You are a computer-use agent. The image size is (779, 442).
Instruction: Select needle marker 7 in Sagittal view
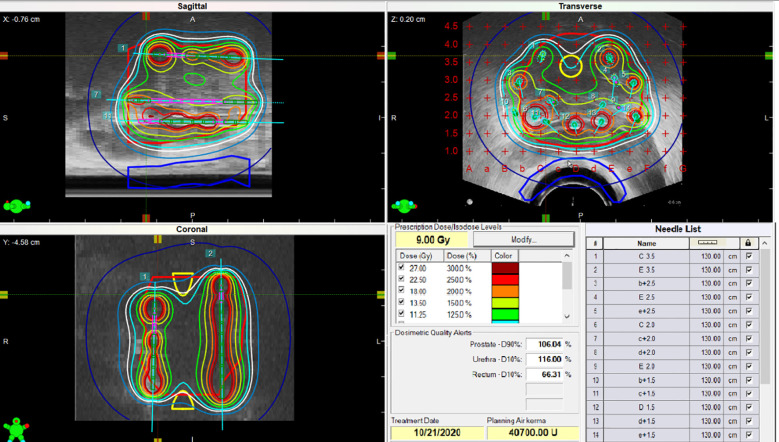pos(96,94)
